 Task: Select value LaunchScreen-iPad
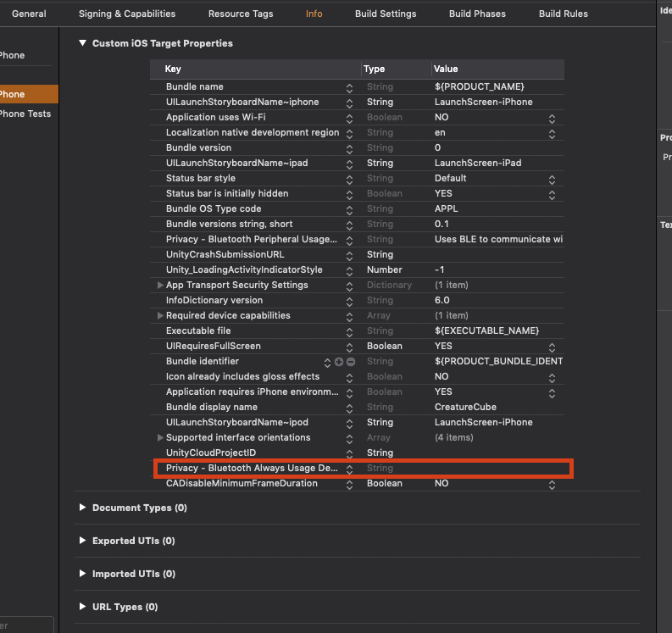[478, 163]
